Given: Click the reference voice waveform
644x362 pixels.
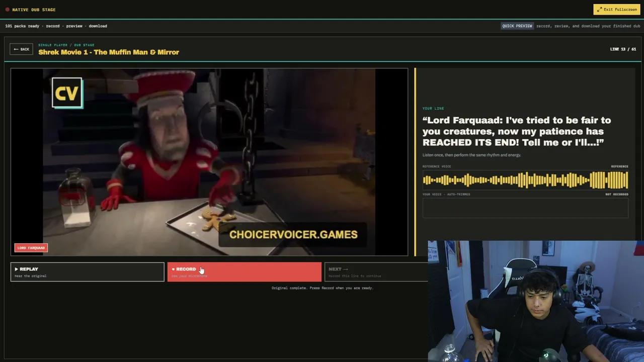Looking at the screenshot, I should tap(525, 180).
